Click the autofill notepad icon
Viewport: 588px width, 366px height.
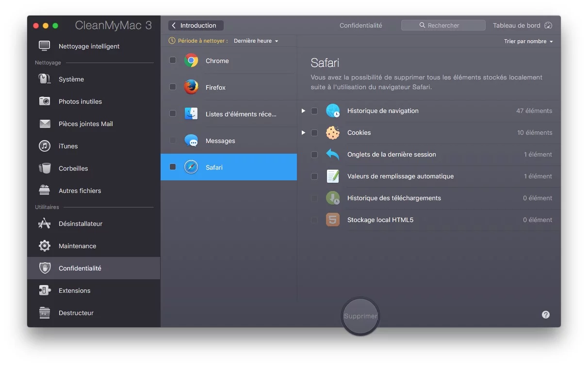click(x=333, y=176)
